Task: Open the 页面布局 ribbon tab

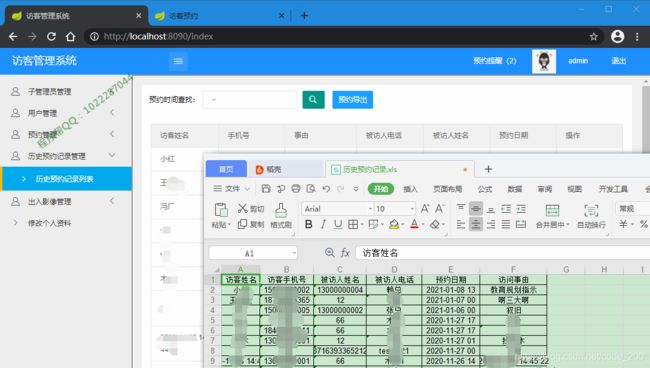Action: point(447,189)
